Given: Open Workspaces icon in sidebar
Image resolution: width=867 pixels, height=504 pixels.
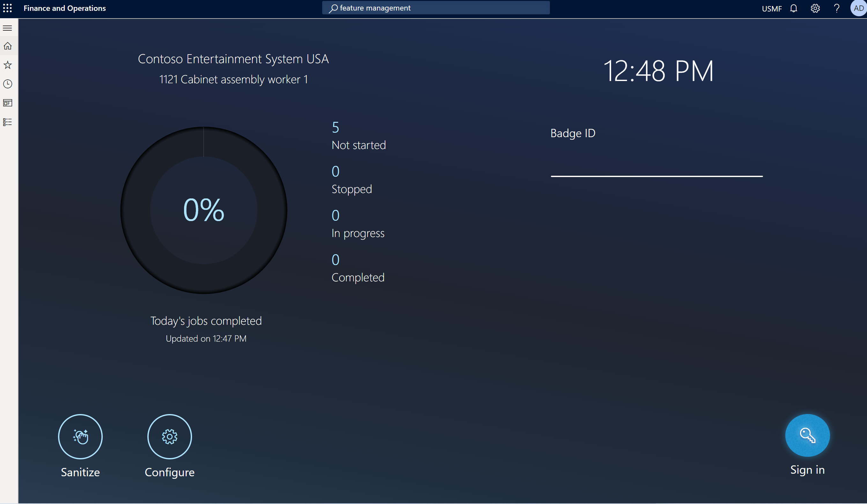Looking at the screenshot, I should click(x=8, y=103).
